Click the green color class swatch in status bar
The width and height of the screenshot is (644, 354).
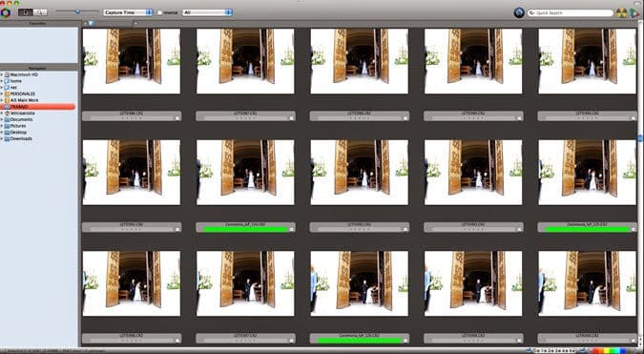pos(611,351)
